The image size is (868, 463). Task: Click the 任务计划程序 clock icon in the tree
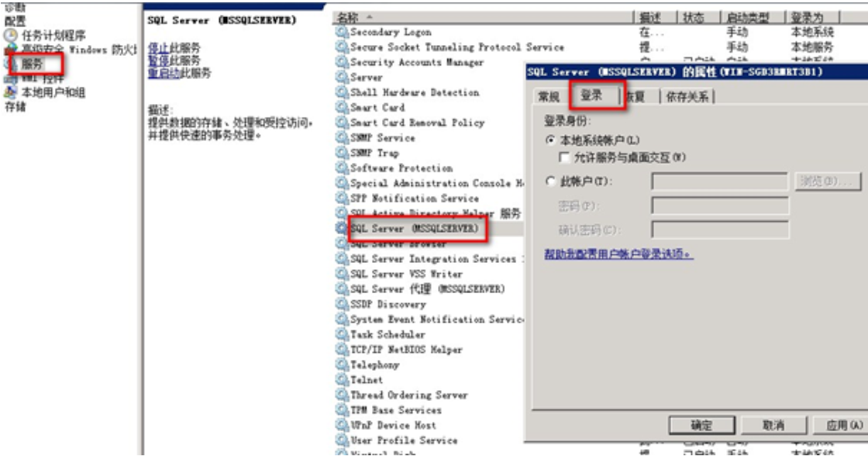(x=11, y=36)
